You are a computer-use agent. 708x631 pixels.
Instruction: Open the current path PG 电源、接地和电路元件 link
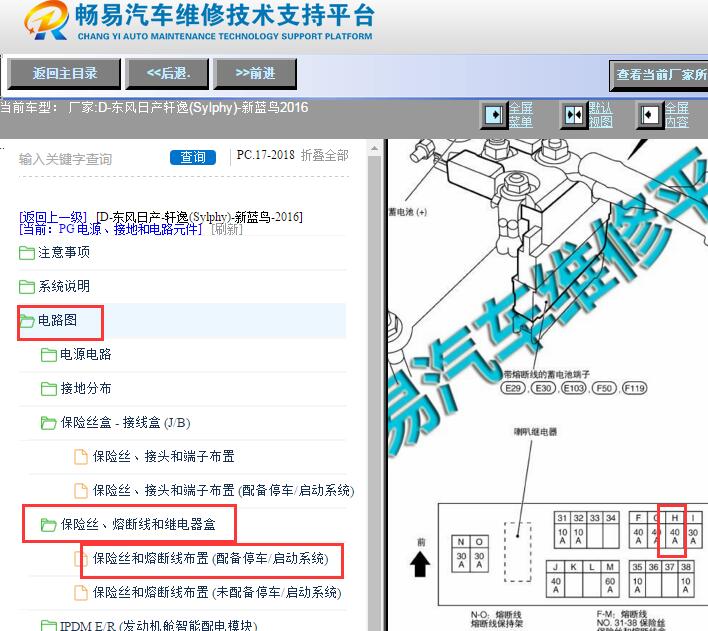111,229
